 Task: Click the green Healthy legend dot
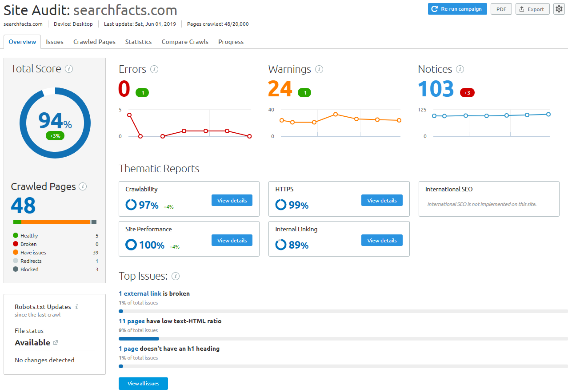[16, 236]
